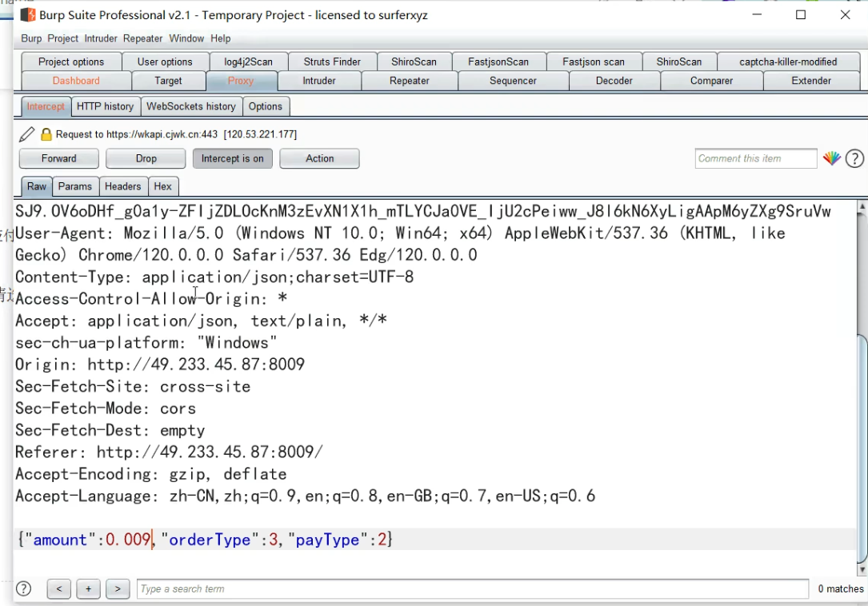Switch to the Project options tab

point(71,62)
